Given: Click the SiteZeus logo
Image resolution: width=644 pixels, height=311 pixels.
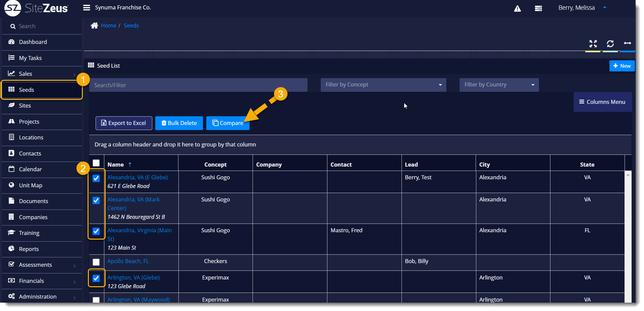Looking at the screenshot, I should pos(36,8).
